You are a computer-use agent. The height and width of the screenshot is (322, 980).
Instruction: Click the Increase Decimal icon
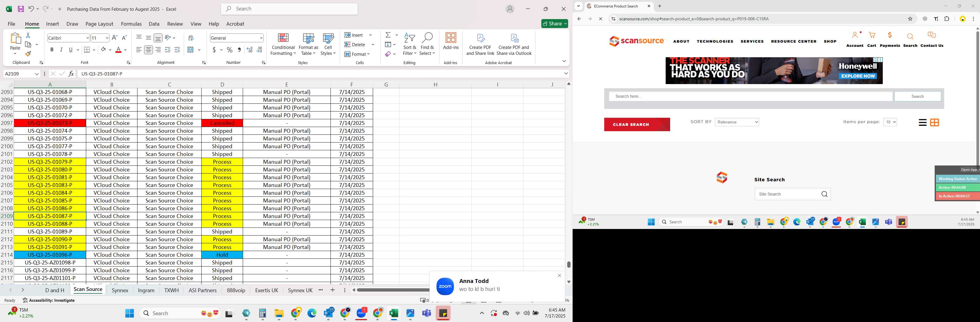[250, 50]
